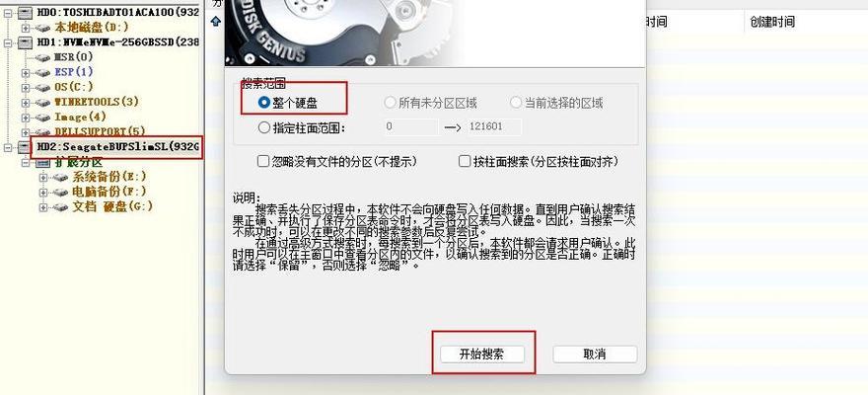Click the 取消 cancel button
Screen dimensions: 868x395
click(595, 354)
